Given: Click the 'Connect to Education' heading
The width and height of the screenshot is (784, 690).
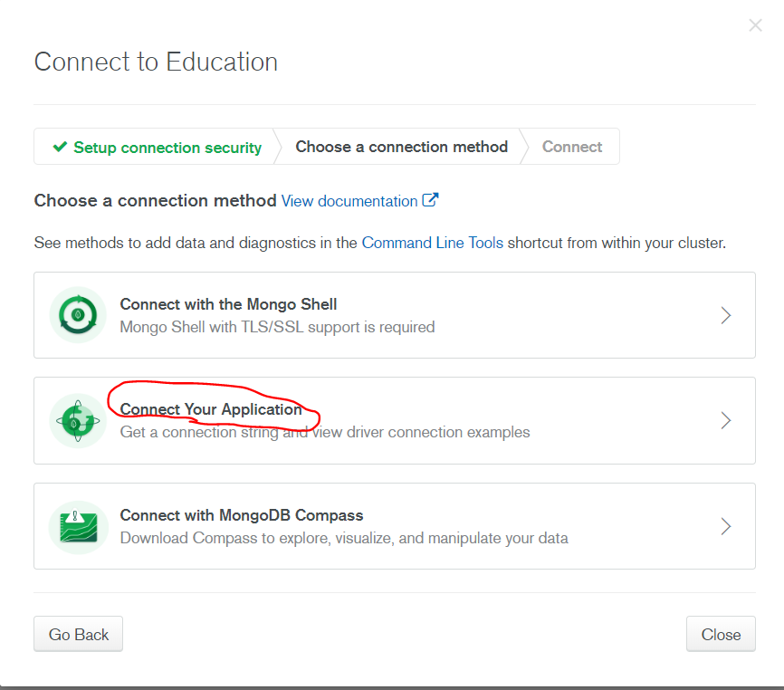Looking at the screenshot, I should 156,62.
